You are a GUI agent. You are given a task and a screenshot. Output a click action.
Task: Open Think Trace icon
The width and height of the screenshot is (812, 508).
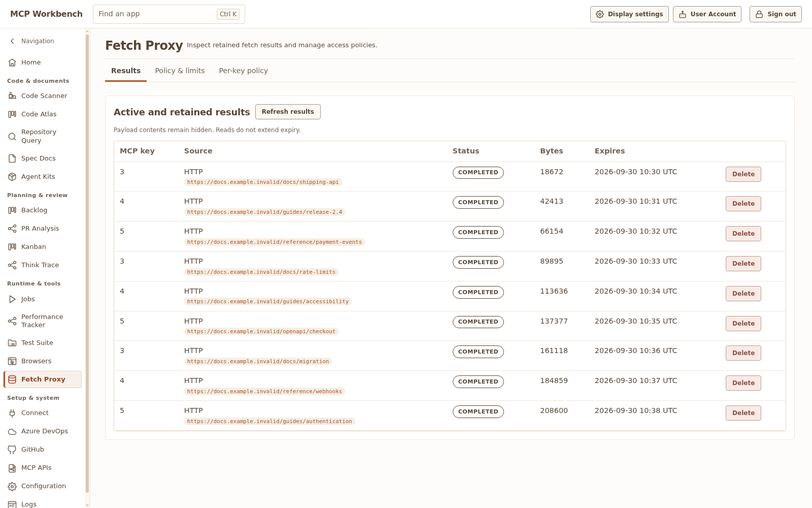[x=12, y=265]
